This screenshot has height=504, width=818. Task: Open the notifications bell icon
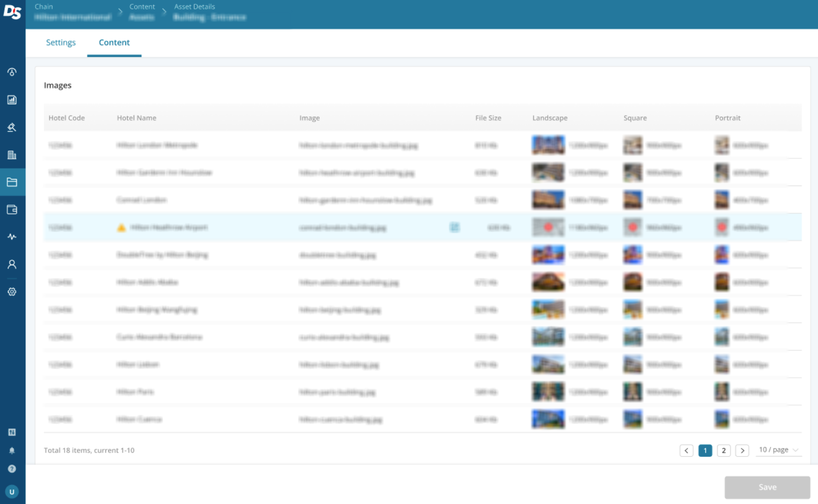pos(12,450)
